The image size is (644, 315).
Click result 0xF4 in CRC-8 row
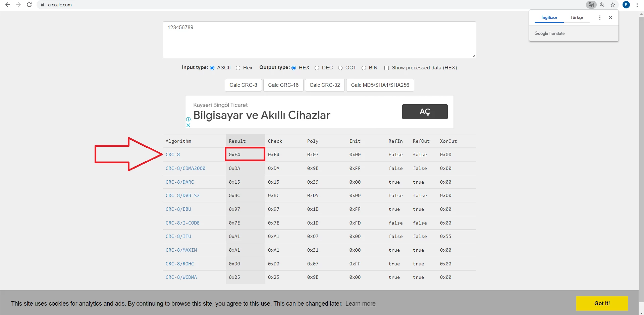coord(234,154)
